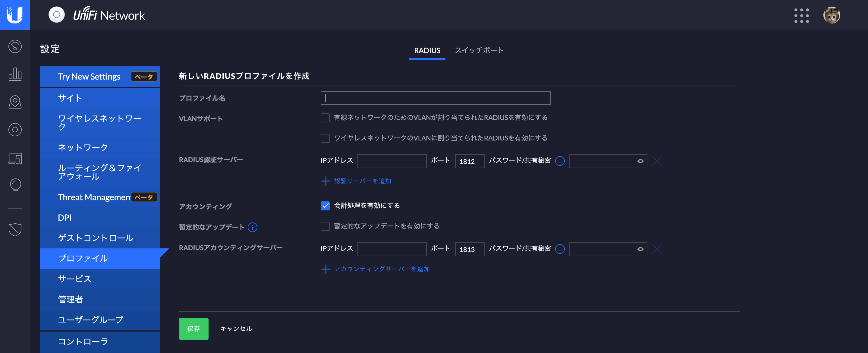The width and height of the screenshot is (868, 353).
Task: Select プロファイル settings section
Action: (x=100, y=258)
